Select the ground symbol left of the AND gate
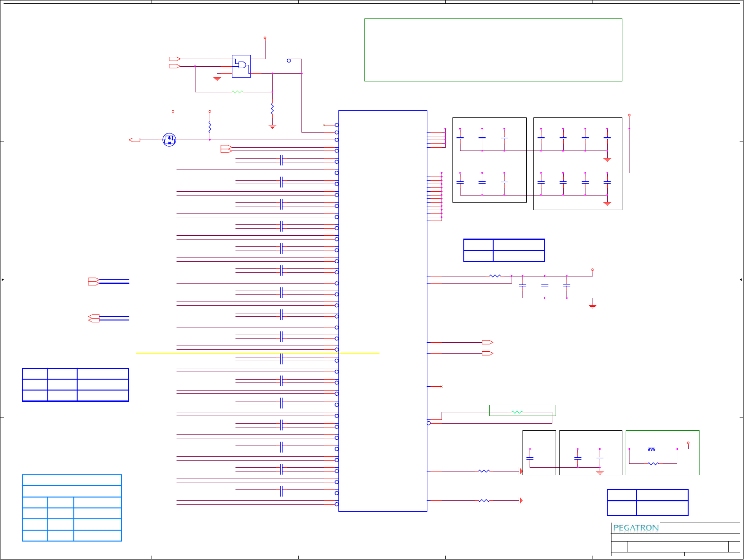The image size is (744, 560). pyautogui.click(x=218, y=78)
